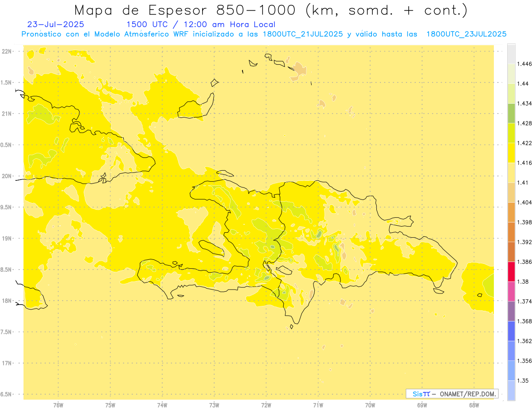This screenshot has height=411, width=532.
Task: Click the '1.416' colorbar value
Action: pos(524,163)
